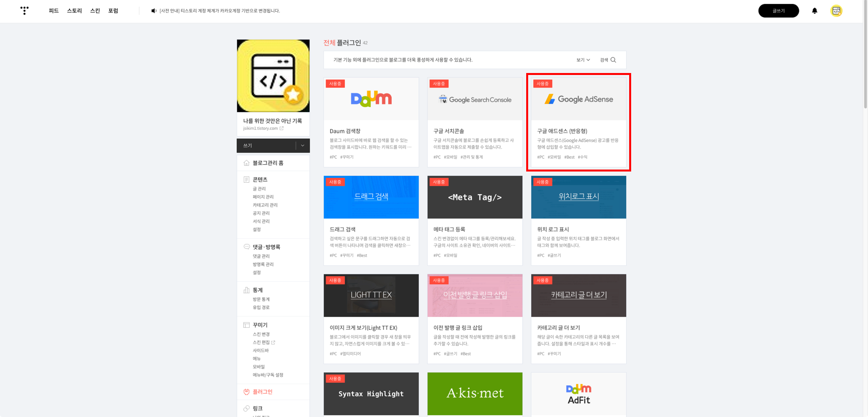Open external link icon beside jsikim1.tistory.com
The image size is (868, 417).
pos(281,128)
